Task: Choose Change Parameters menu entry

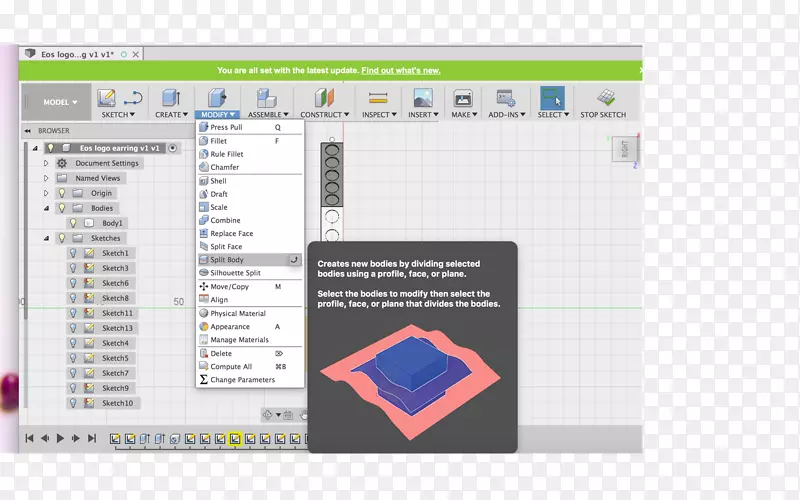Action: pyautogui.click(x=250, y=380)
